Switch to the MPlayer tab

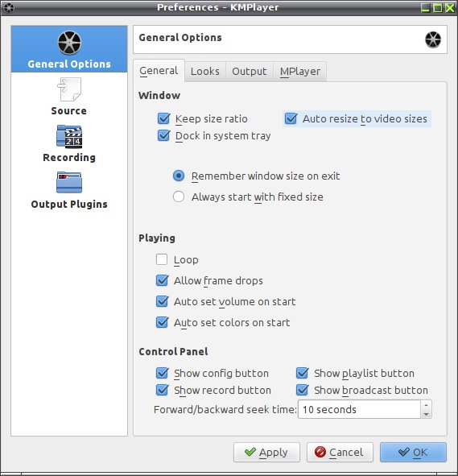pyautogui.click(x=300, y=72)
